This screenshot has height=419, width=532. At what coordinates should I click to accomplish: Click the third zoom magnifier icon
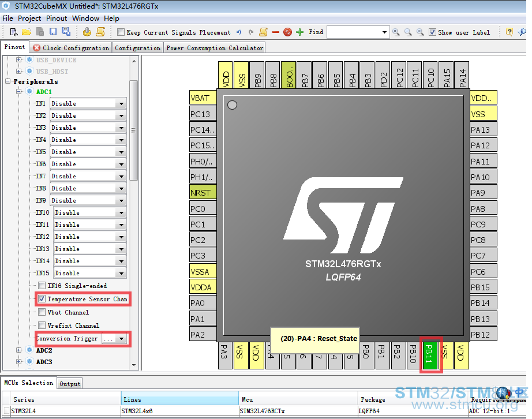coord(420,32)
